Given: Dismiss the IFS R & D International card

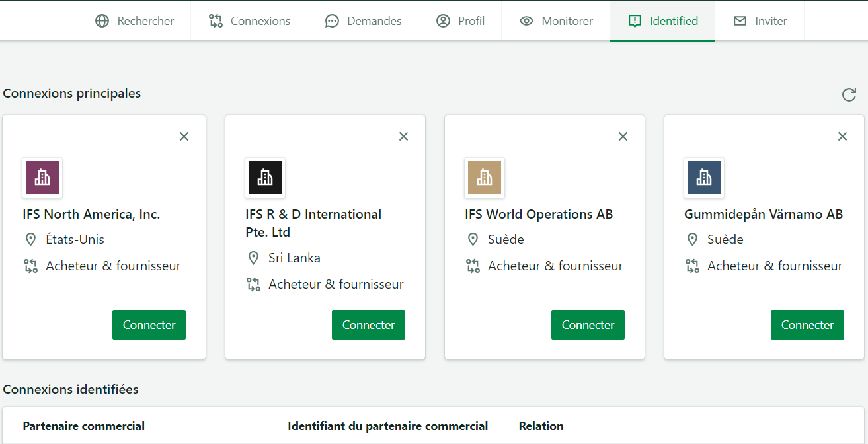Looking at the screenshot, I should (x=403, y=137).
